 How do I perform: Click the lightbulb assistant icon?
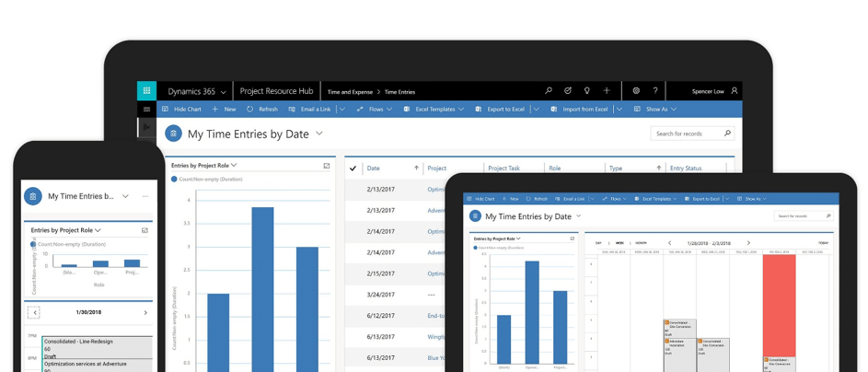[x=586, y=91]
